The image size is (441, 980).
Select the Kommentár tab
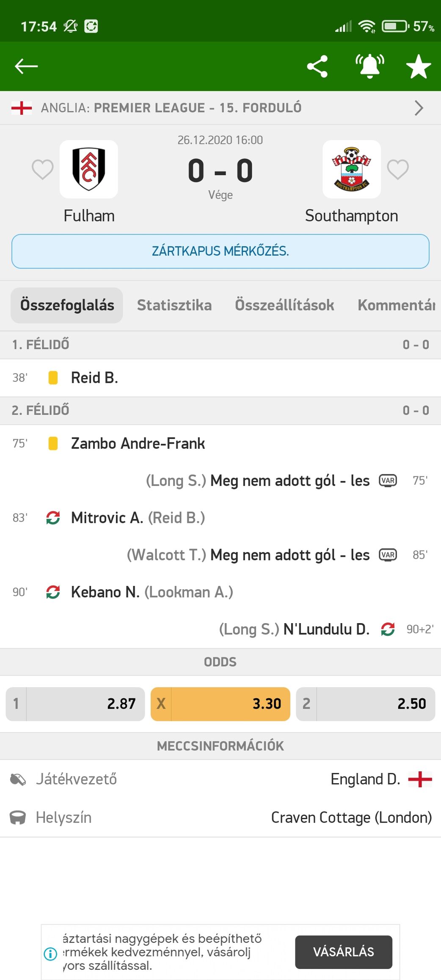click(396, 305)
